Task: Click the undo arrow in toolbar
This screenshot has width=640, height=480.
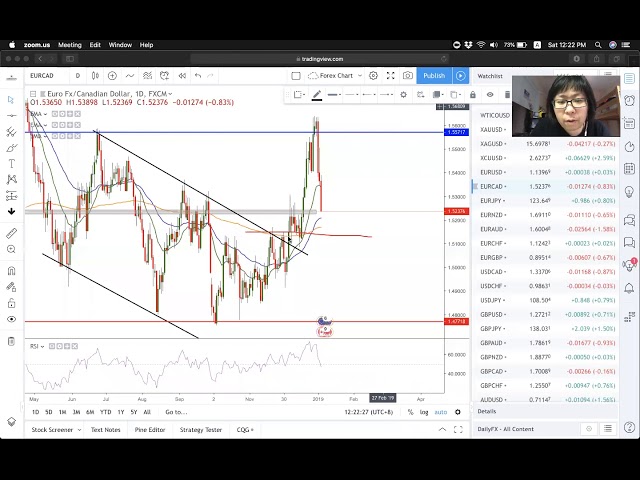Action: (198, 76)
